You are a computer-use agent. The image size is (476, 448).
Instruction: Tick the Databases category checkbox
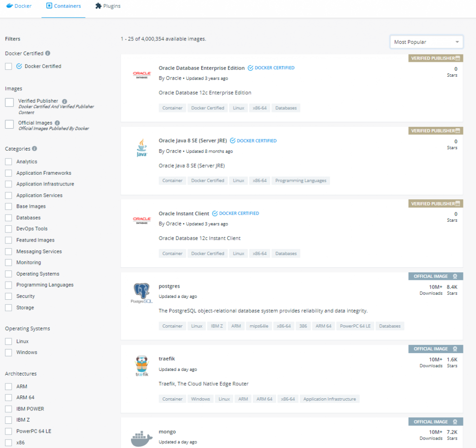coord(8,217)
